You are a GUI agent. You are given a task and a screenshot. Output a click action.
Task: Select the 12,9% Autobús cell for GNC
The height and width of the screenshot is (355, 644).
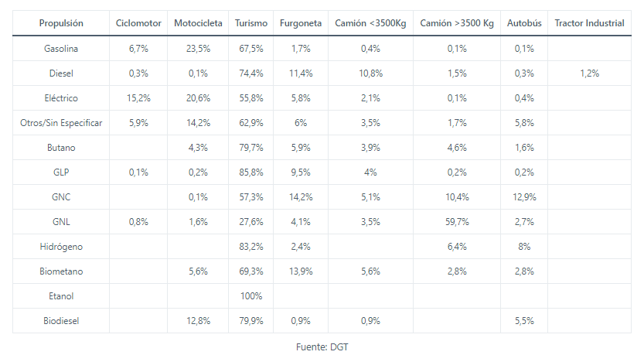523,197
